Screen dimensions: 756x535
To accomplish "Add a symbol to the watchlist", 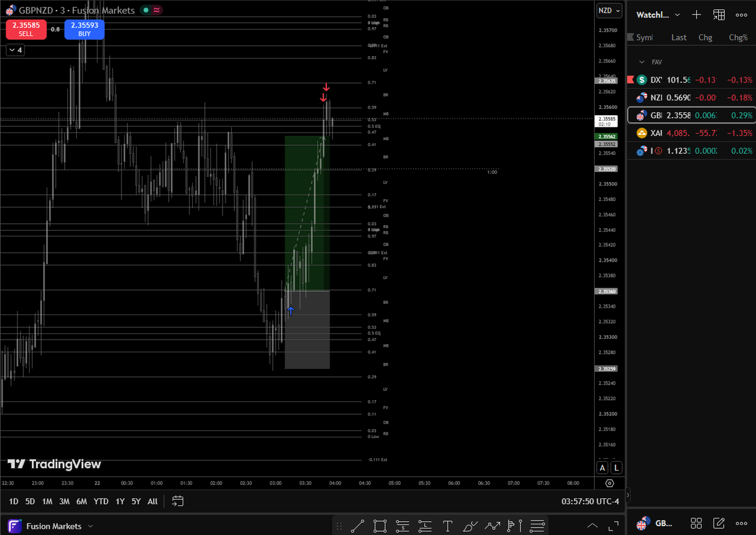I will click(x=696, y=14).
